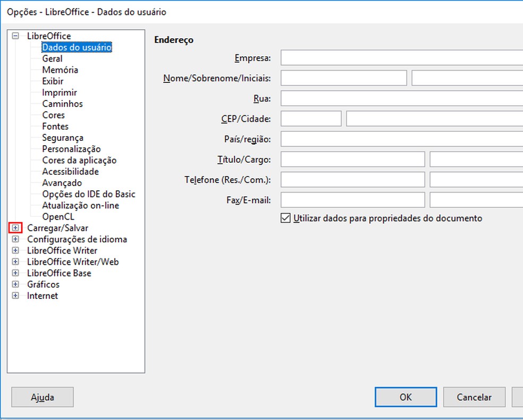Open the Personalização options page
The height and width of the screenshot is (420, 523).
(71, 149)
